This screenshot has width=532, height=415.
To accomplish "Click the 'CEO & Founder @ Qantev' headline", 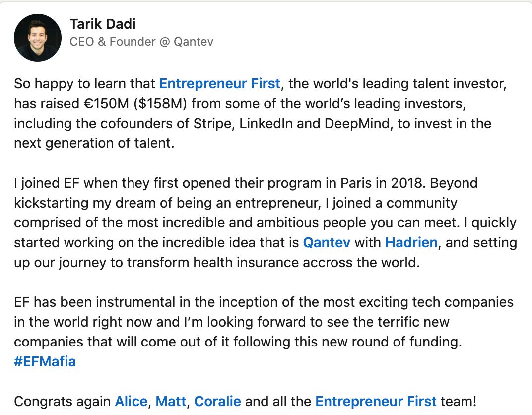I will 141,42.
